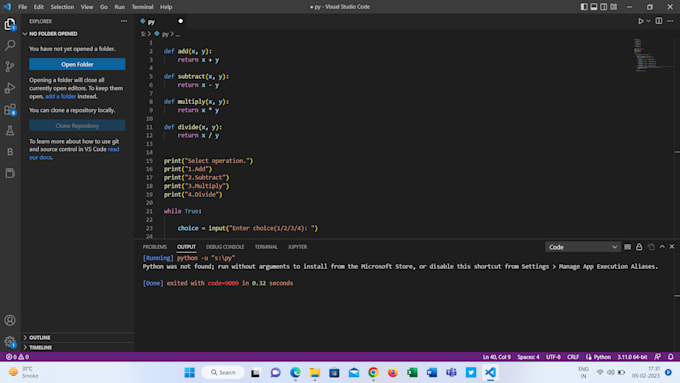Viewport: 680px width, 383px height.
Task: Open errors and warnings status indicator
Action: 17,357
